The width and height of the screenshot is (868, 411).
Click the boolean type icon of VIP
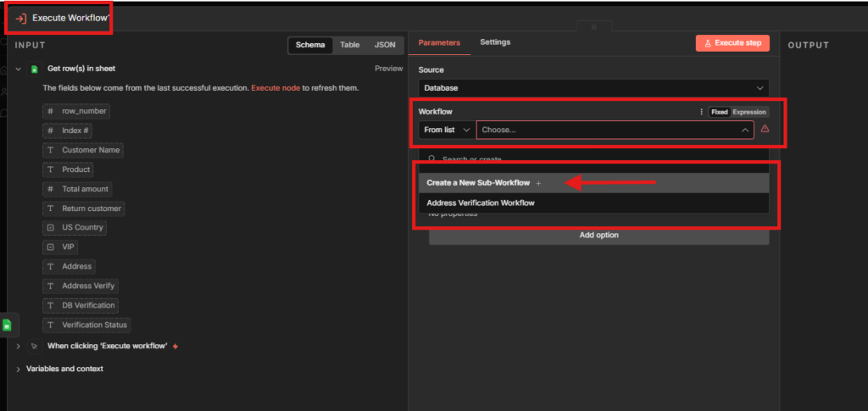tap(50, 247)
